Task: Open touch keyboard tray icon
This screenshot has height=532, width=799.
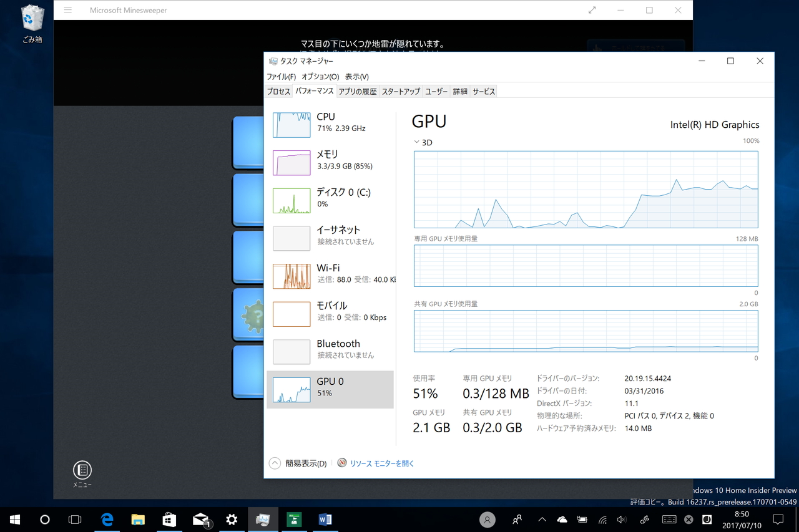Action: pyautogui.click(x=669, y=520)
